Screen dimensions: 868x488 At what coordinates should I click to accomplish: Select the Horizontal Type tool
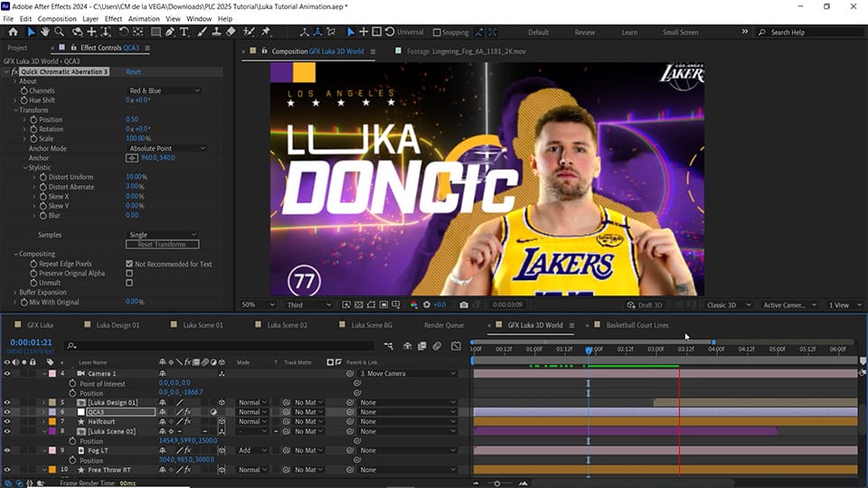coord(184,33)
